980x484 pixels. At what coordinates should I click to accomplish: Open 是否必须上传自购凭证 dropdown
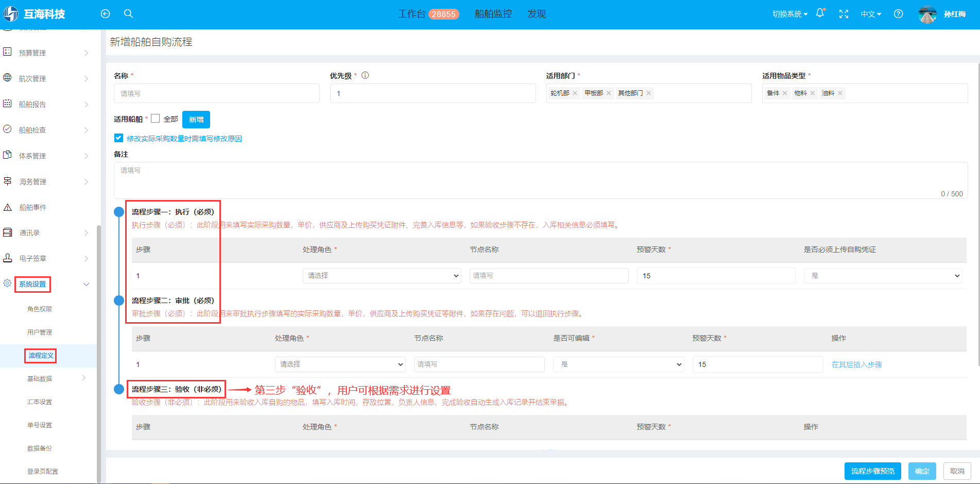point(883,276)
